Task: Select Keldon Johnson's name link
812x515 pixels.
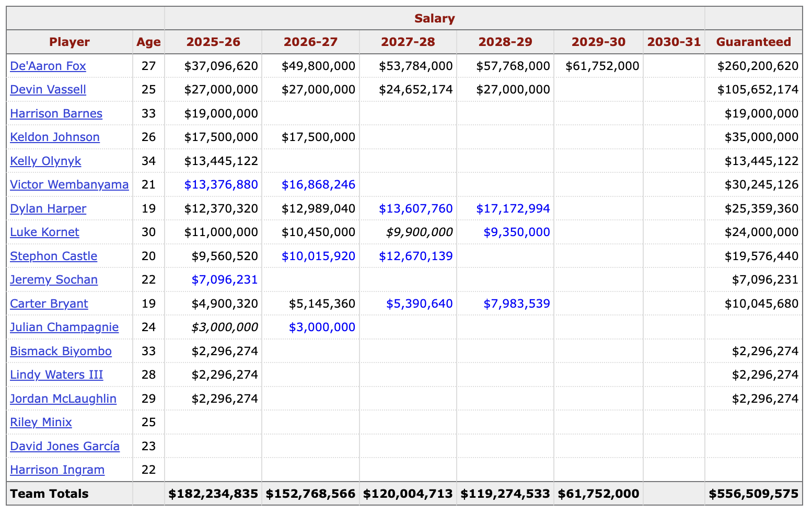Action: point(55,137)
